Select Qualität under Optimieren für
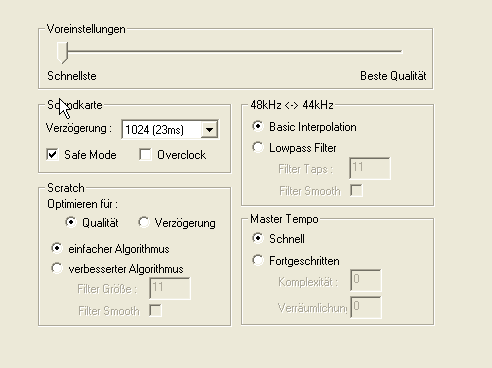Viewport: 492px width, 368px height. [71, 222]
